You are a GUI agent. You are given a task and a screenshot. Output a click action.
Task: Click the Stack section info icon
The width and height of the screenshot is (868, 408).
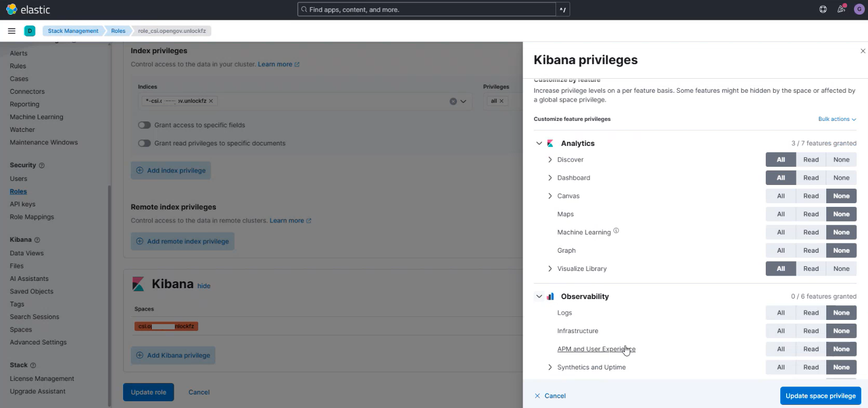point(33,365)
